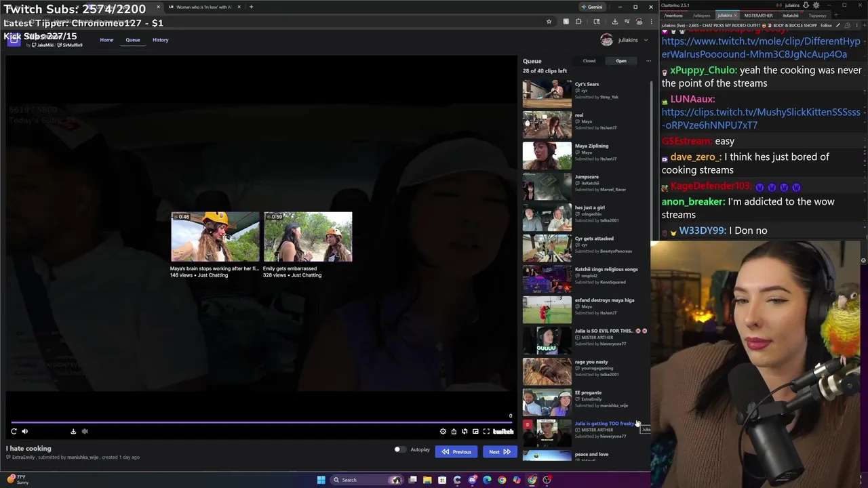Image resolution: width=868 pixels, height=488 pixels.
Task: Mute the clip player volume
Action: (24, 431)
